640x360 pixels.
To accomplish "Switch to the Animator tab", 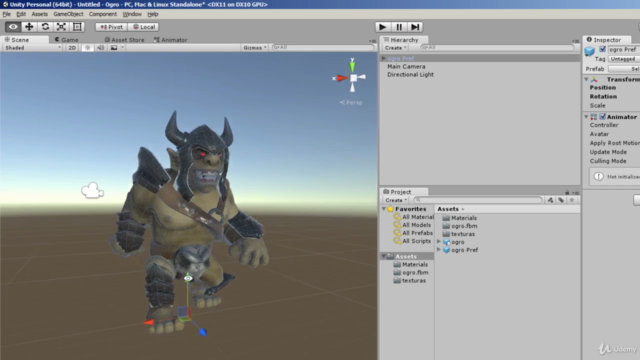I will 170,40.
